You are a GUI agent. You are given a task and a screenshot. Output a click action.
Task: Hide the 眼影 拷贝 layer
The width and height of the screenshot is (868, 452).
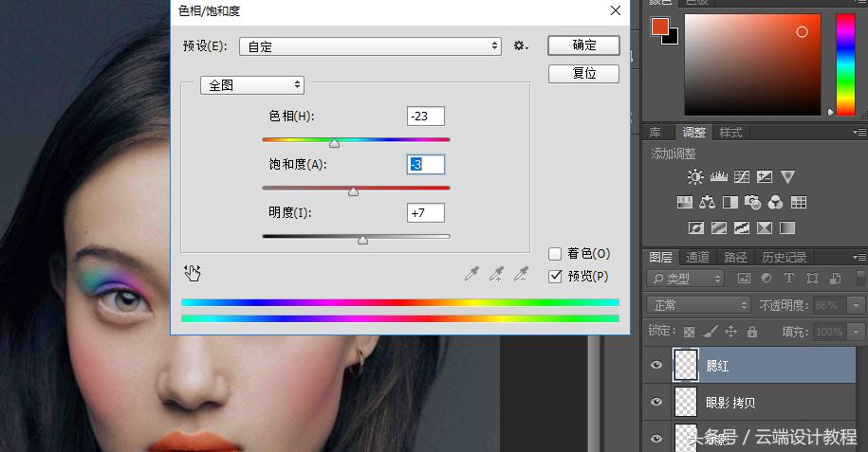click(656, 402)
